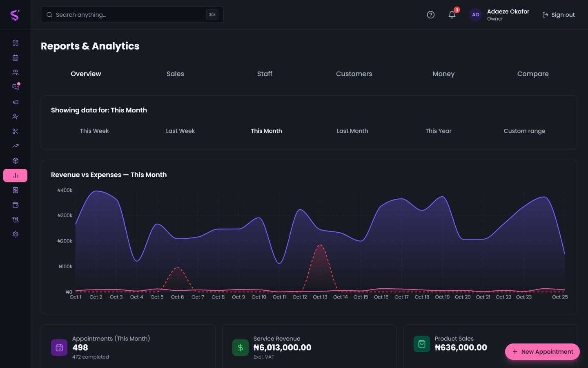The width and height of the screenshot is (588, 368).
Task: Select the Last Month date range
Action: (352, 131)
